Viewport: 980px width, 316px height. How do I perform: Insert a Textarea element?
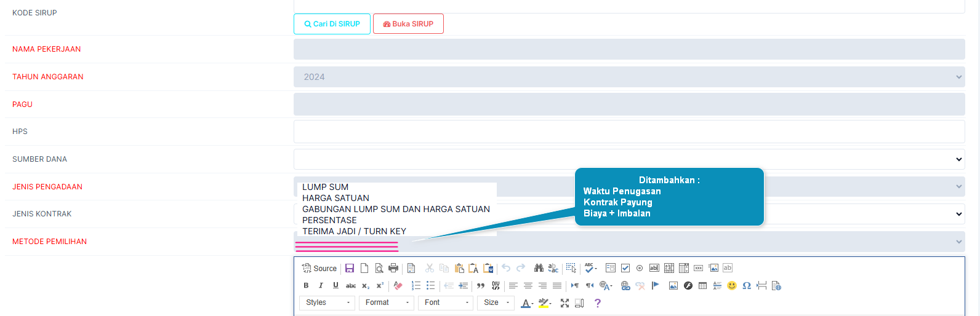click(x=669, y=268)
